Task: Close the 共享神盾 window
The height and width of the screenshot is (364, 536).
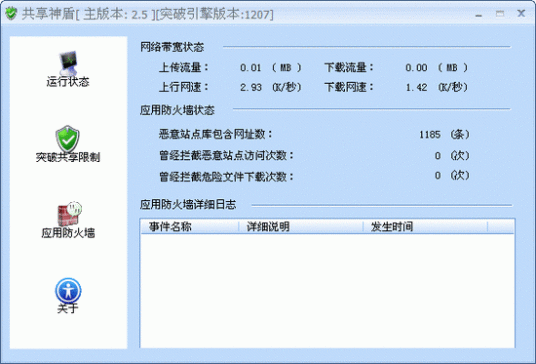Action: (x=521, y=14)
